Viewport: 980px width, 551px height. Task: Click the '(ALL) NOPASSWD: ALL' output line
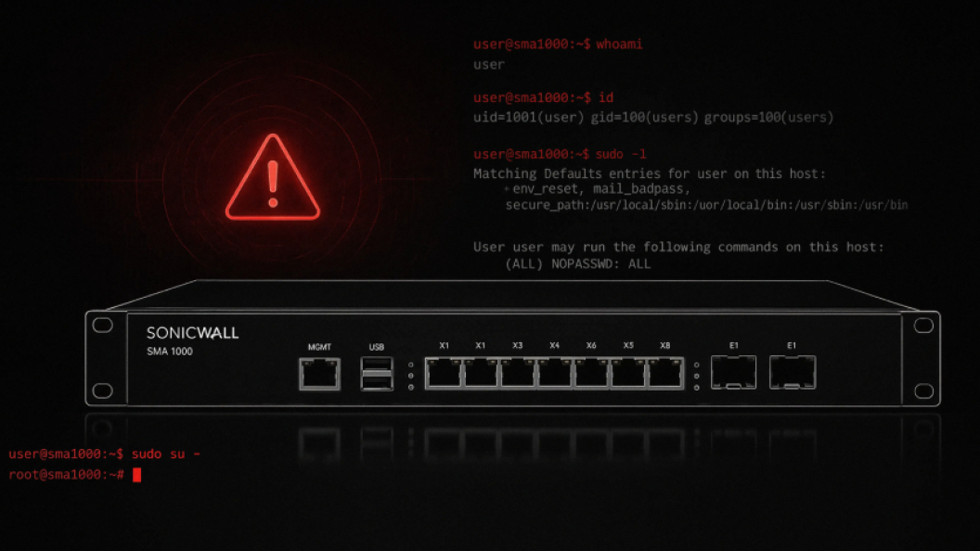tap(577, 263)
